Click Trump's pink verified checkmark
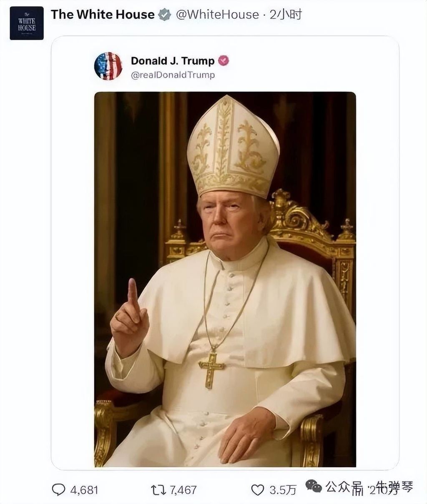This screenshot has height=504, width=427. (x=224, y=60)
